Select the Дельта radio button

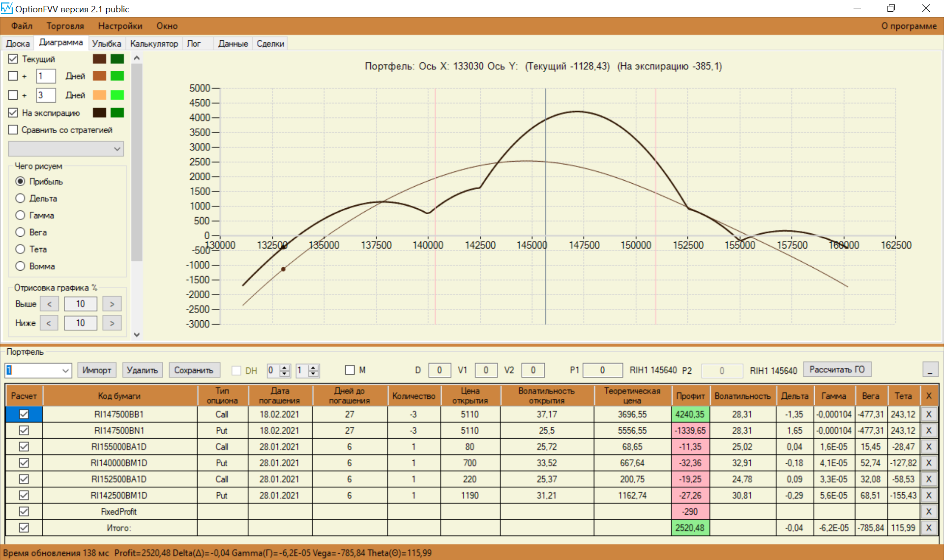tap(20, 198)
